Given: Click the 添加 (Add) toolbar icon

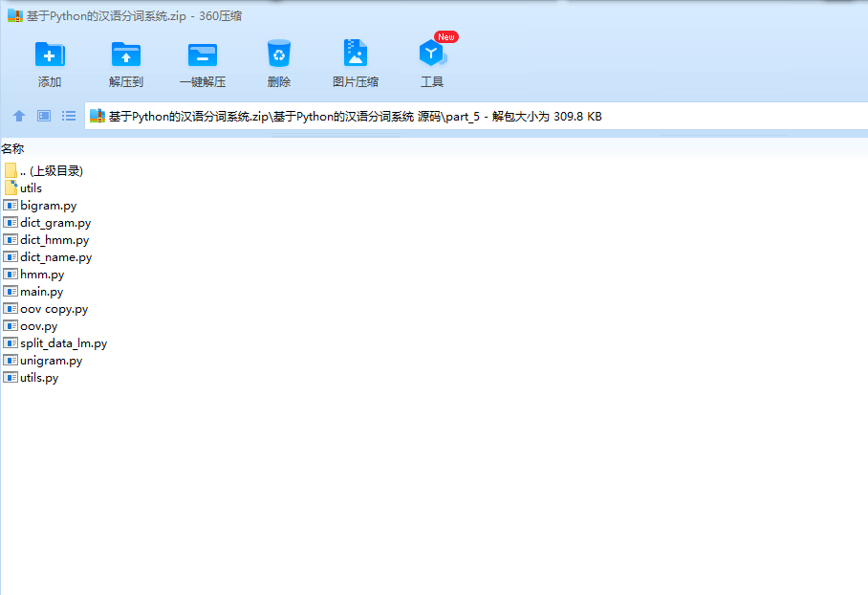Looking at the screenshot, I should [50, 55].
